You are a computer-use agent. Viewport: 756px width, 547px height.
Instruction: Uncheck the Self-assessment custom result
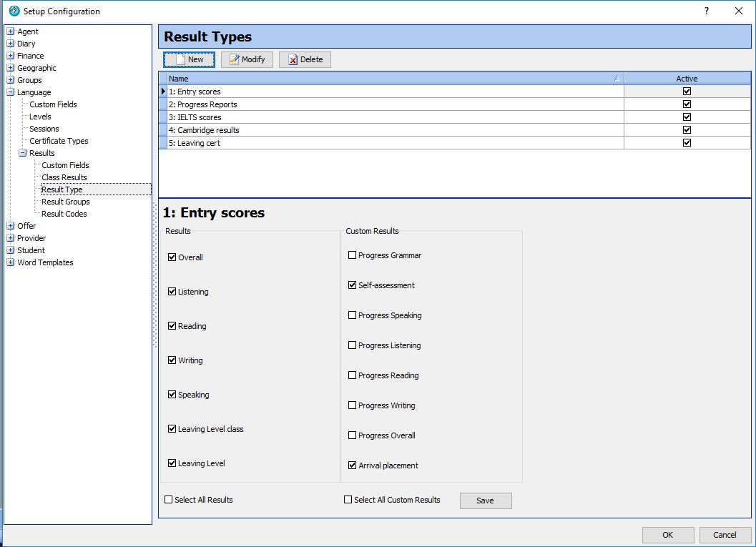point(352,285)
